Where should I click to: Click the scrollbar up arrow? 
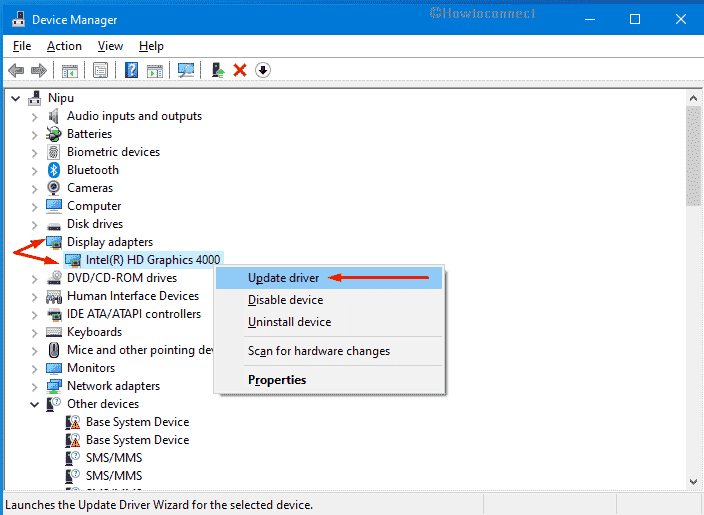pos(693,98)
